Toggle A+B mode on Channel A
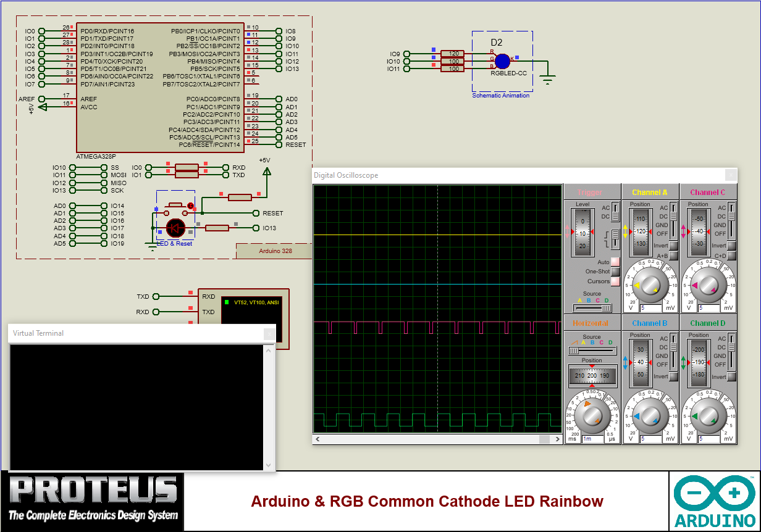The height and width of the screenshot is (532, 761). [x=673, y=254]
